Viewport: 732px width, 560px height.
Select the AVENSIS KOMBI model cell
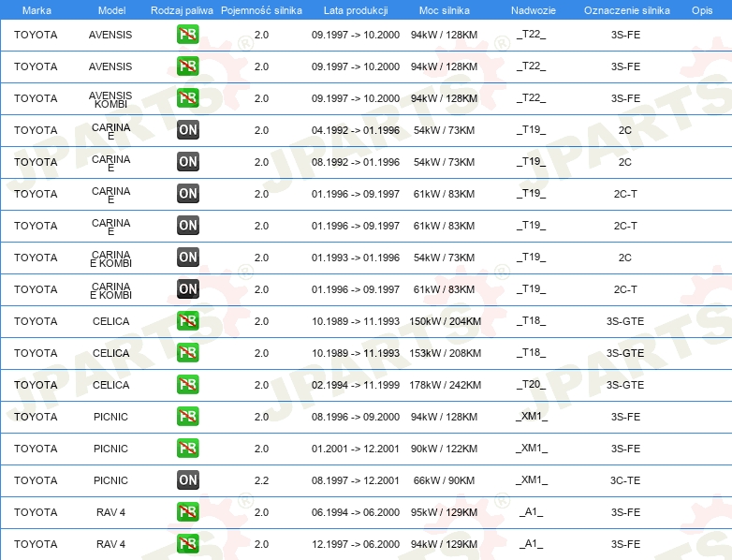click(110, 99)
